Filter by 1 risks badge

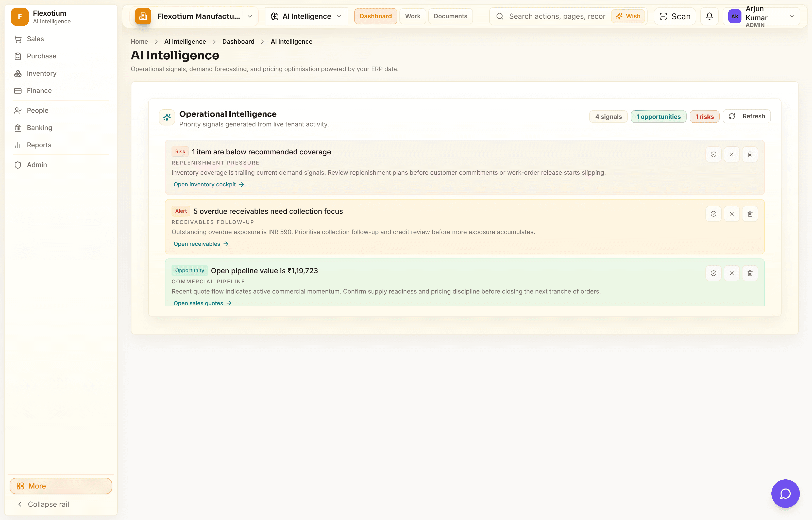tap(704, 117)
